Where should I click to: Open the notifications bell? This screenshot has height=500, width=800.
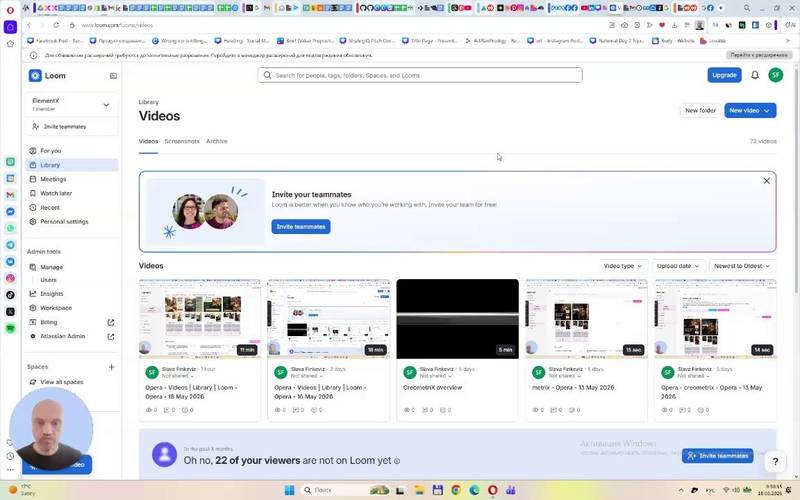[x=755, y=75]
